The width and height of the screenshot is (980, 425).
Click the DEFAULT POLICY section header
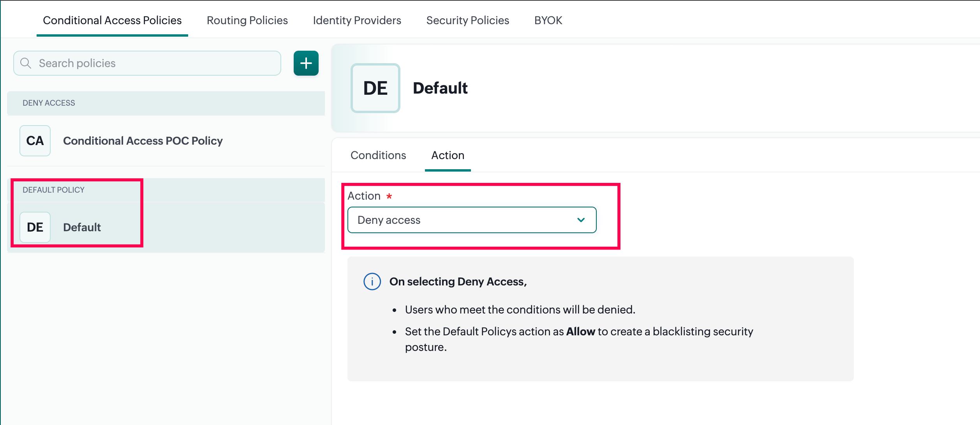click(54, 190)
